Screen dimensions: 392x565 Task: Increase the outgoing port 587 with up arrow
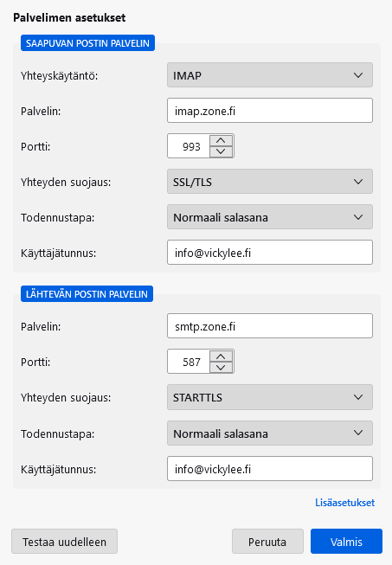coord(221,356)
